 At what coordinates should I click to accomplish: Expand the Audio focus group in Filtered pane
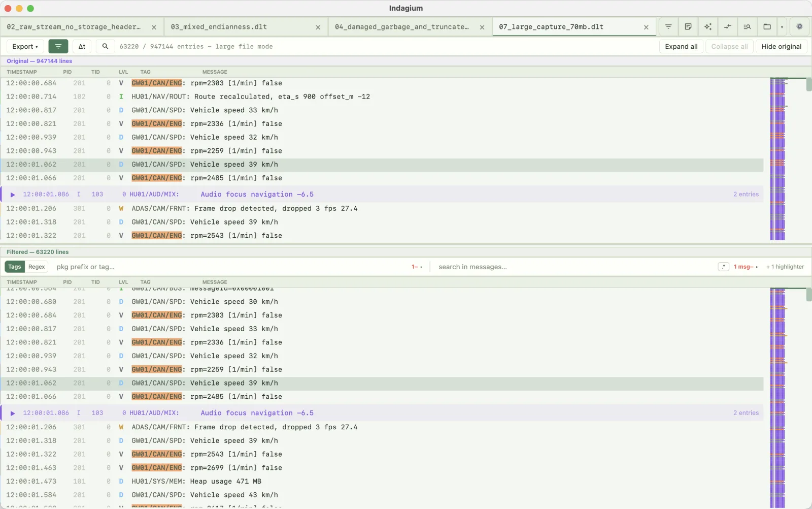(13, 413)
